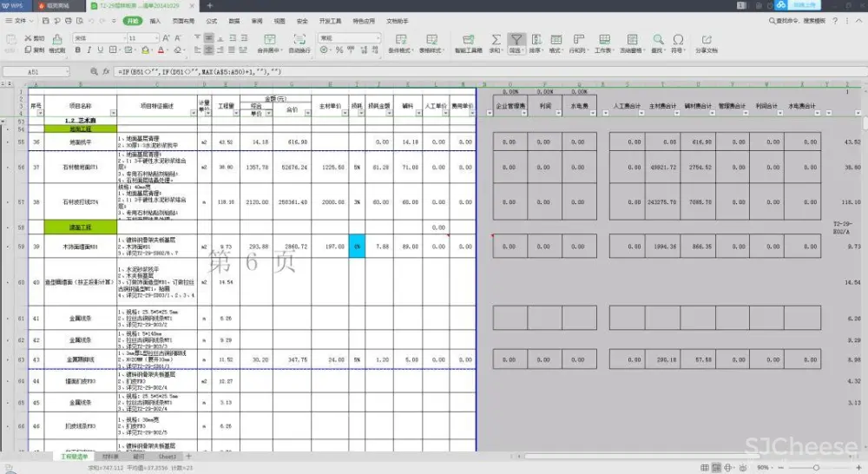Open the font size dropdown showing 11

[143, 38]
